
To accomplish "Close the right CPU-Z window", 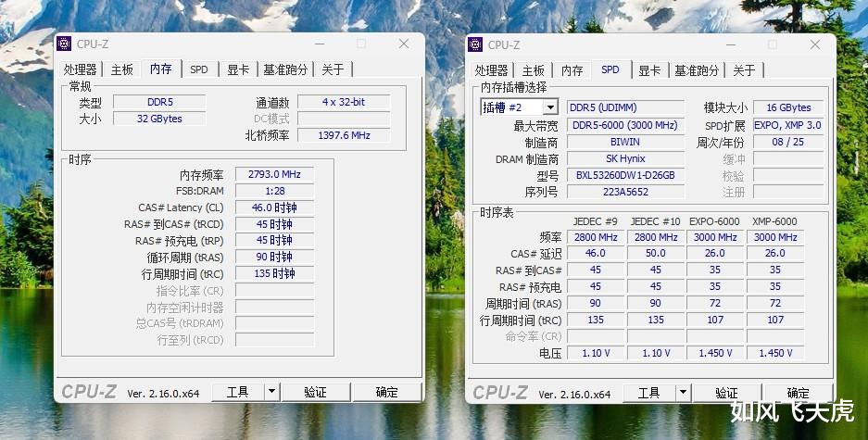I will pos(815,44).
